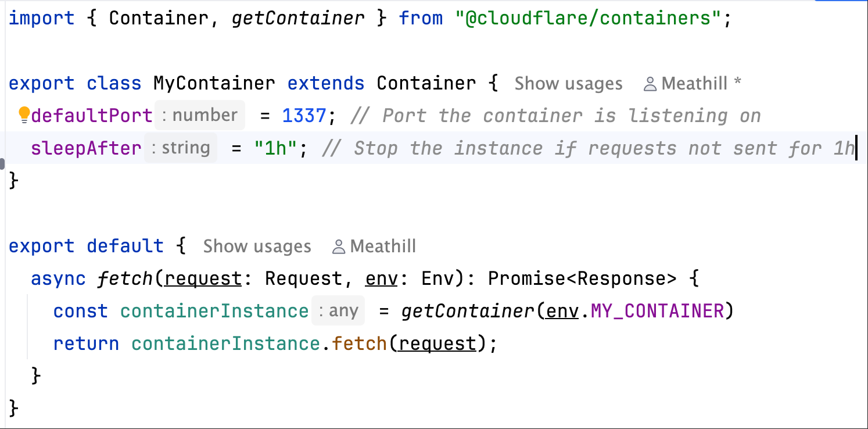Click the yellow lightbulb quick-fix icon
Viewport: 868px width, 429px height.
[x=24, y=115]
